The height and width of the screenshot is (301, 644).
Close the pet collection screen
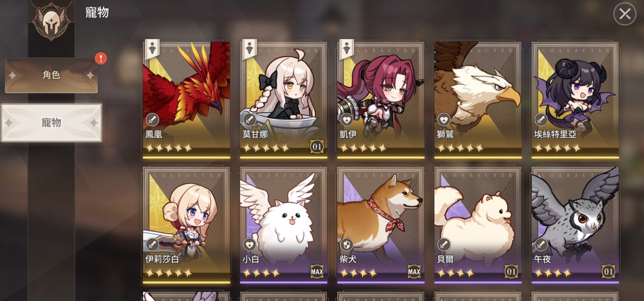(625, 15)
